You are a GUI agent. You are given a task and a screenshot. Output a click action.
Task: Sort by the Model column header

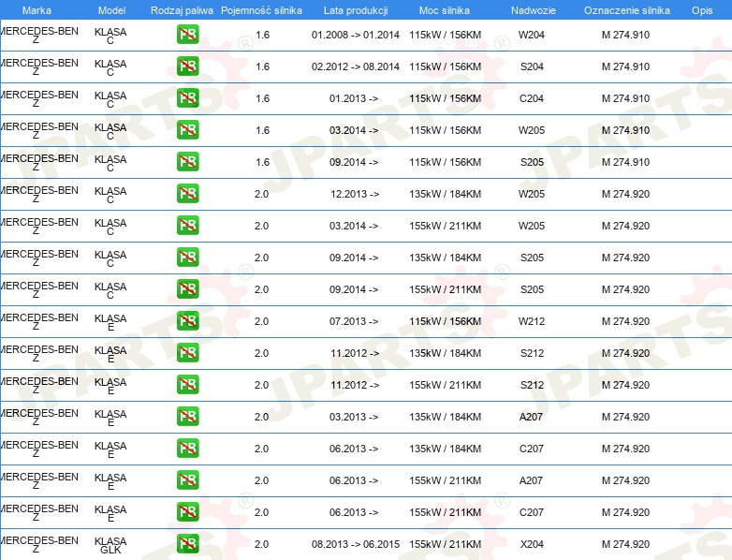(111, 10)
